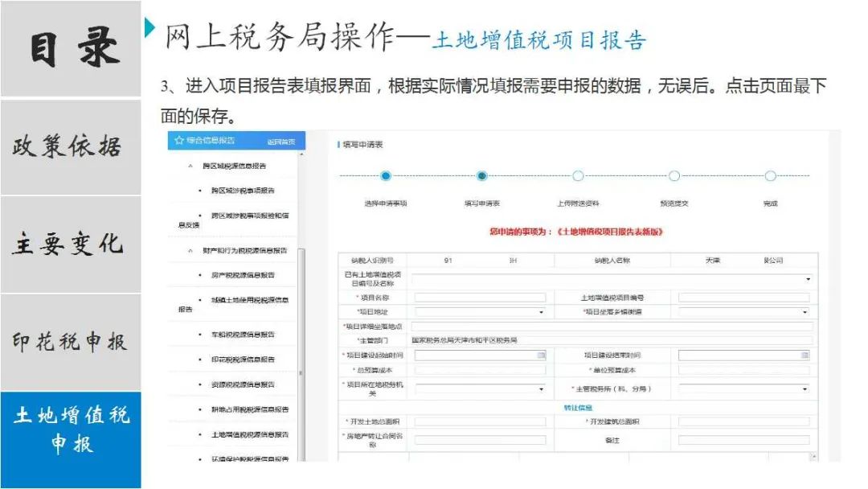Screen dimensions: 868x489
Task: Open 印花税税源信息报告 in sidebar
Action: [x=243, y=360]
